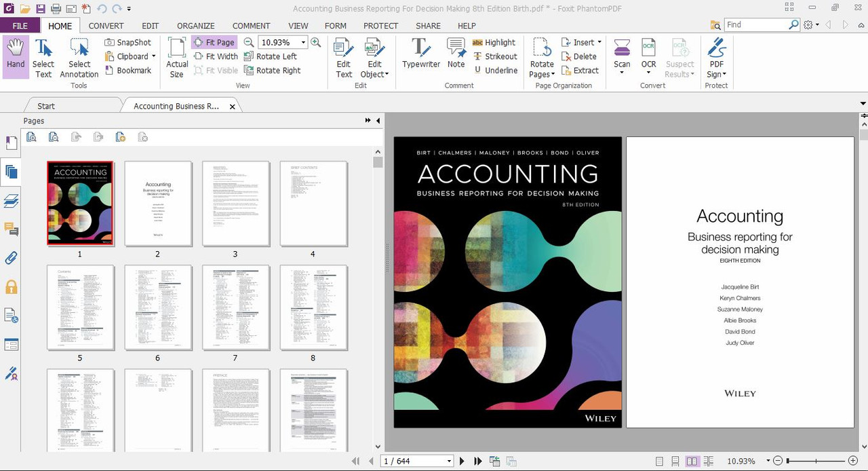Open the page number 1 / 644 dropdown
The width and height of the screenshot is (868, 471).
click(x=449, y=461)
